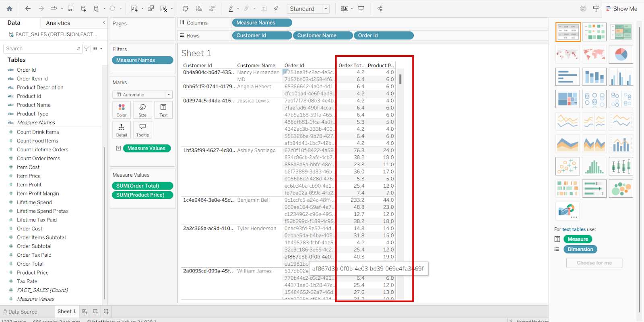Open the Color marks card button

[x=122, y=109]
